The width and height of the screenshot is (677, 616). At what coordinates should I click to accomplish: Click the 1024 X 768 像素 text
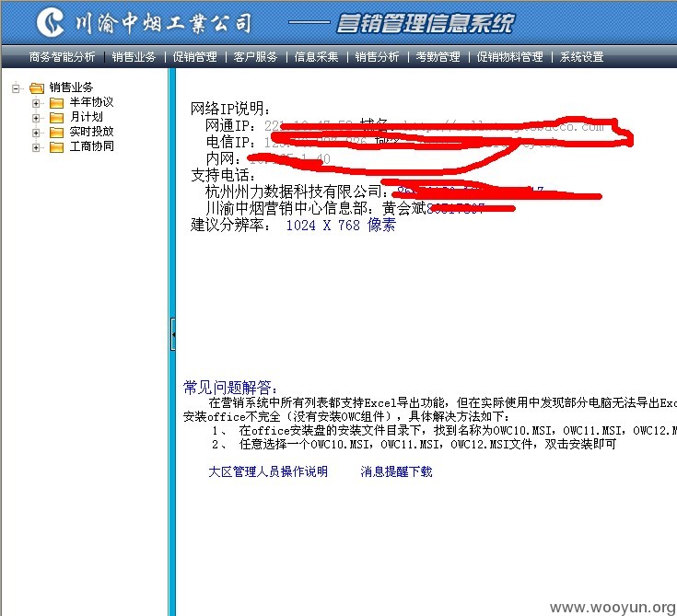[x=341, y=225]
